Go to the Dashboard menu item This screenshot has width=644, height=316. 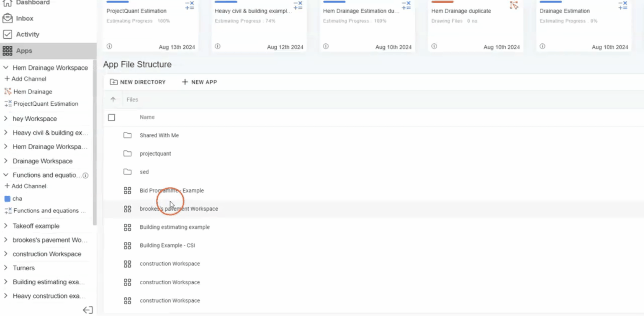point(33,3)
